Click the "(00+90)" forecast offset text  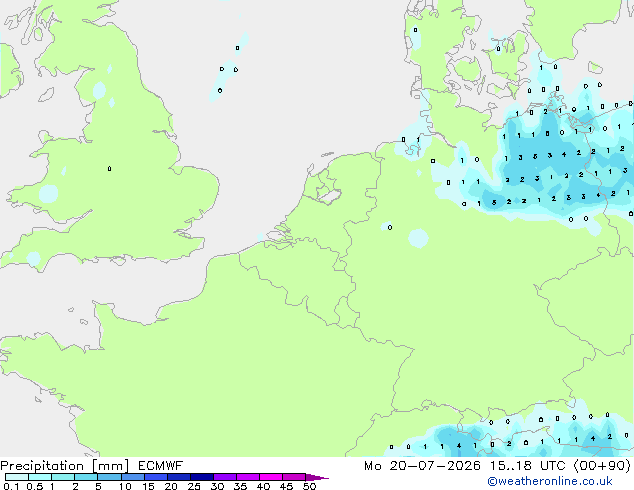[x=602, y=466]
